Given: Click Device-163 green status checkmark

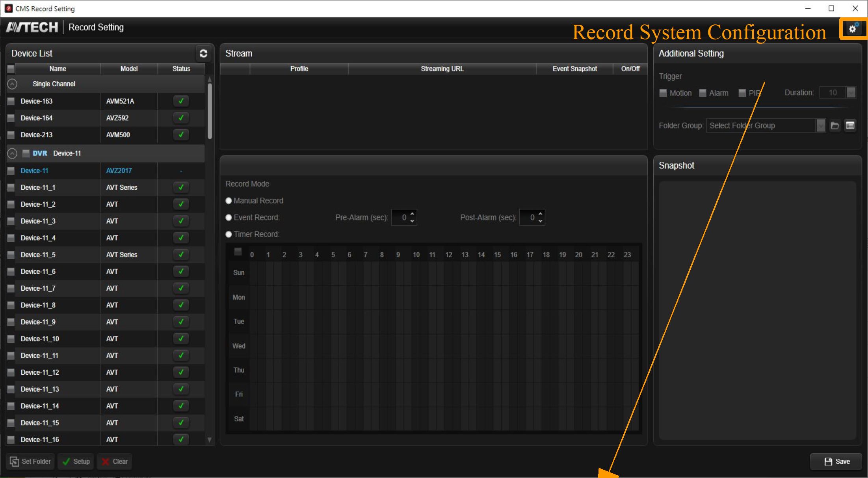Looking at the screenshot, I should (181, 101).
